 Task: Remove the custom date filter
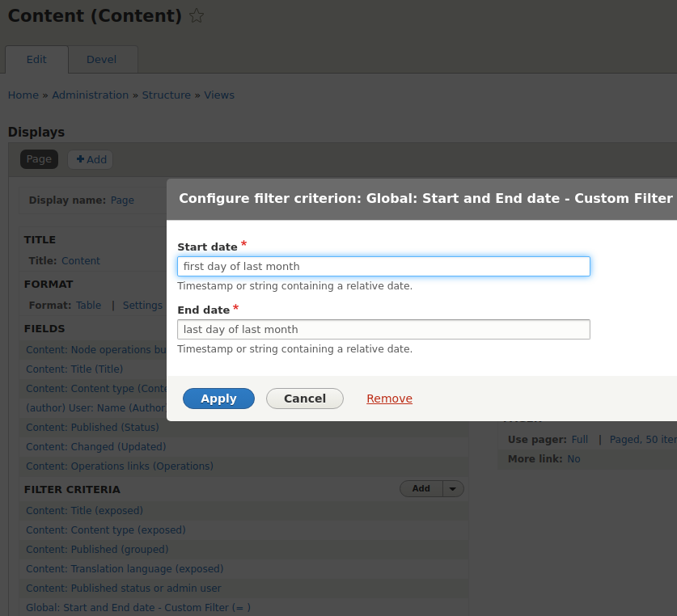click(x=389, y=398)
